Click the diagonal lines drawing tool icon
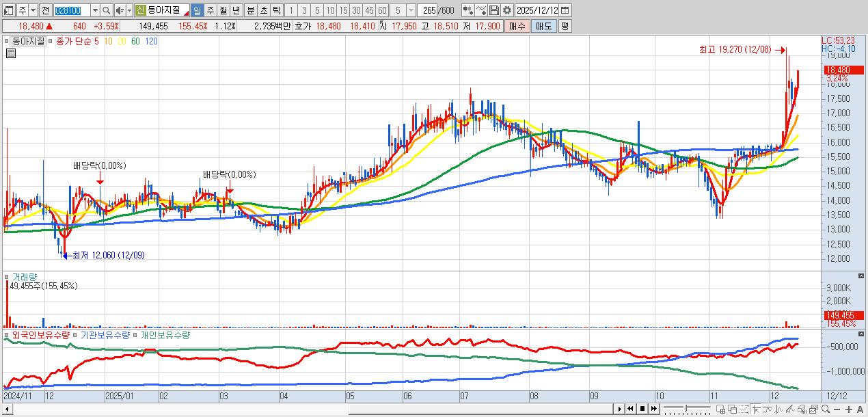868x417 pixels. (x=791, y=409)
